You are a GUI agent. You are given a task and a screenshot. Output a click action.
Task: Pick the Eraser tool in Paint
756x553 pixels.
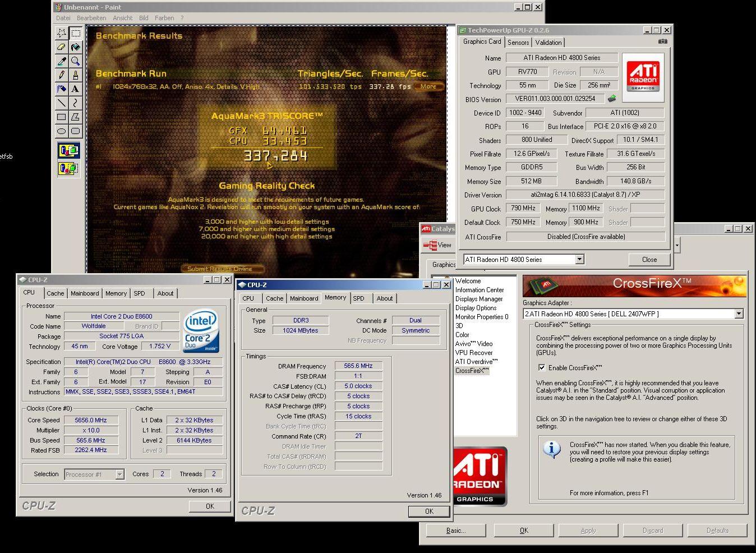pyautogui.click(x=62, y=47)
